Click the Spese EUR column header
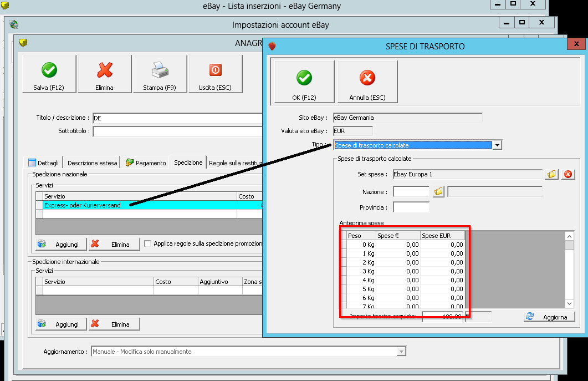Image resolution: width=588 pixels, height=381 pixels. [442, 236]
